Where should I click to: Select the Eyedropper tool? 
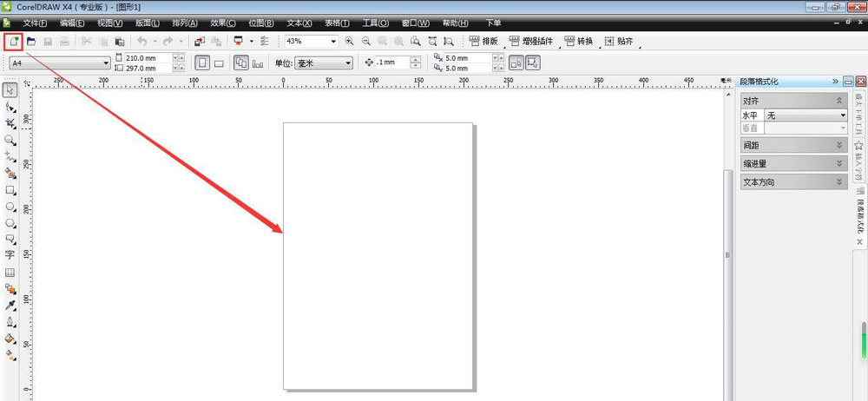click(x=10, y=306)
